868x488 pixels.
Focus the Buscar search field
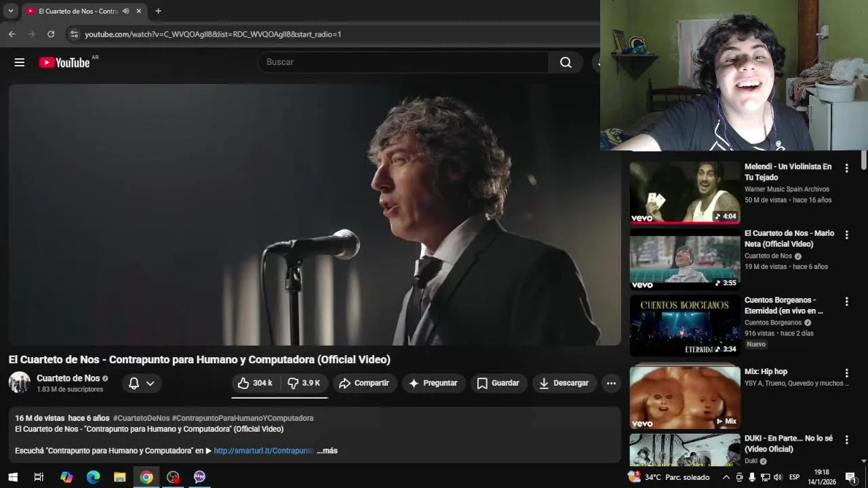[x=404, y=62]
